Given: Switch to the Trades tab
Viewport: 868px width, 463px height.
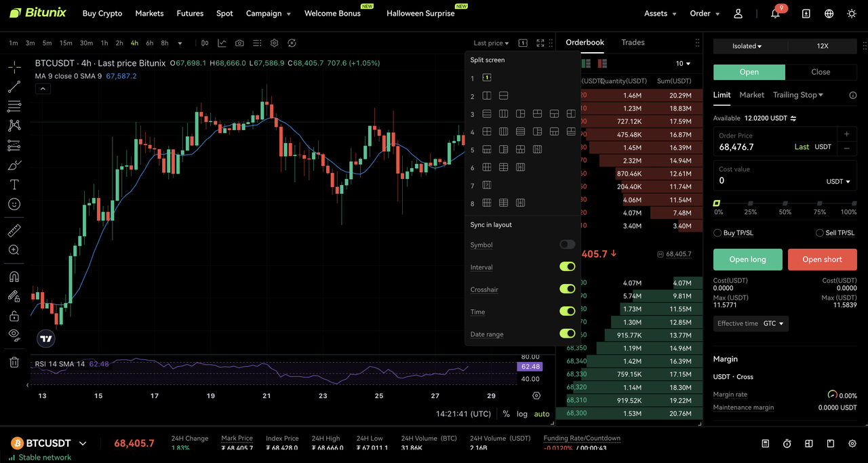Looking at the screenshot, I should pyautogui.click(x=632, y=42).
